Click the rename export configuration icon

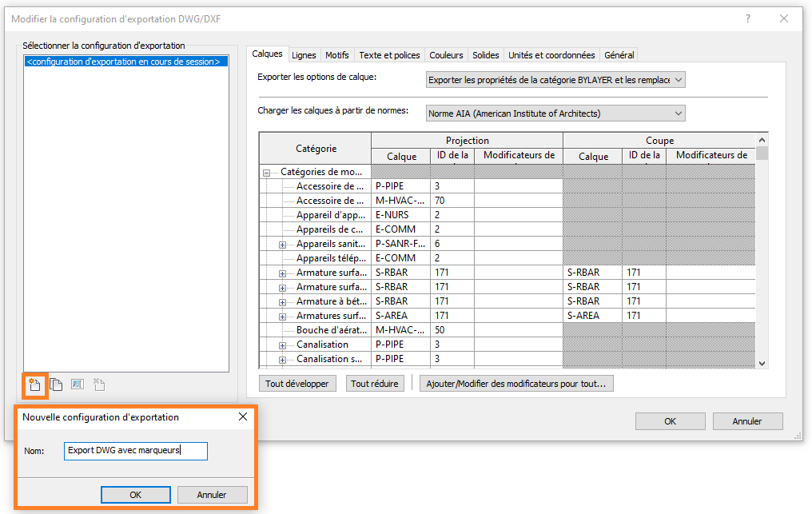pyautogui.click(x=78, y=385)
